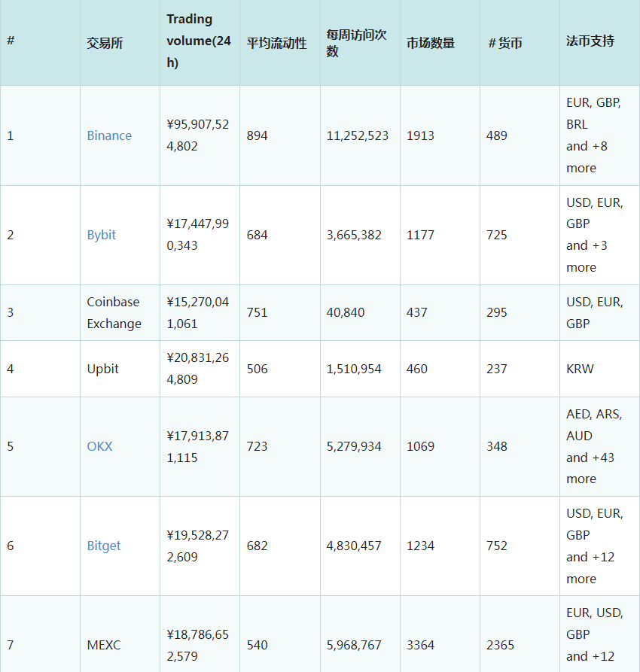Select the Upbit name cell
Viewport: 640px width, 672px height.
pyautogui.click(x=120, y=369)
